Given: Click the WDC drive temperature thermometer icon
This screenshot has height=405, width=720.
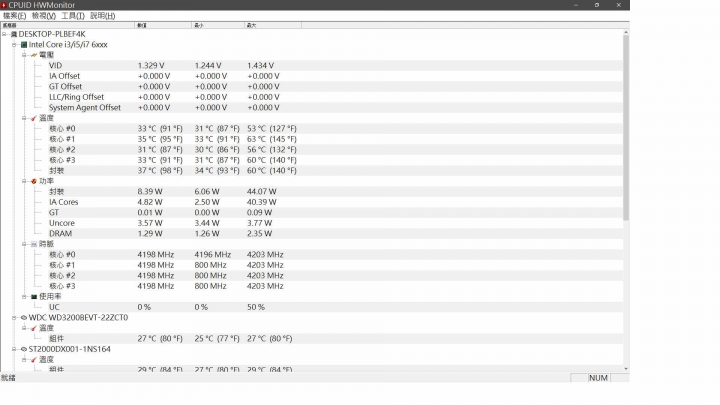Looking at the screenshot, I should click(34, 328).
